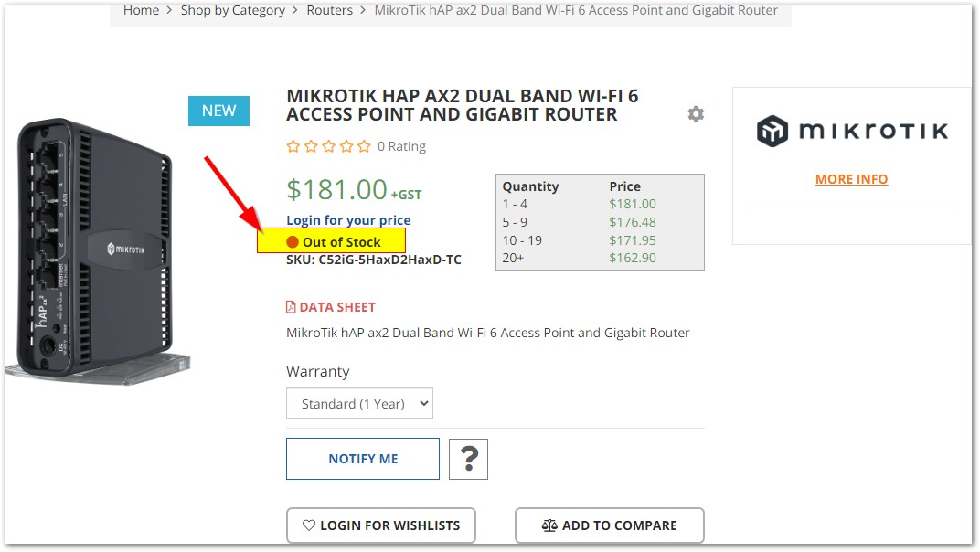Viewport: 980px width, 552px height.
Task: Open the Home breadcrumb
Action: pyautogui.click(x=142, y=10)
